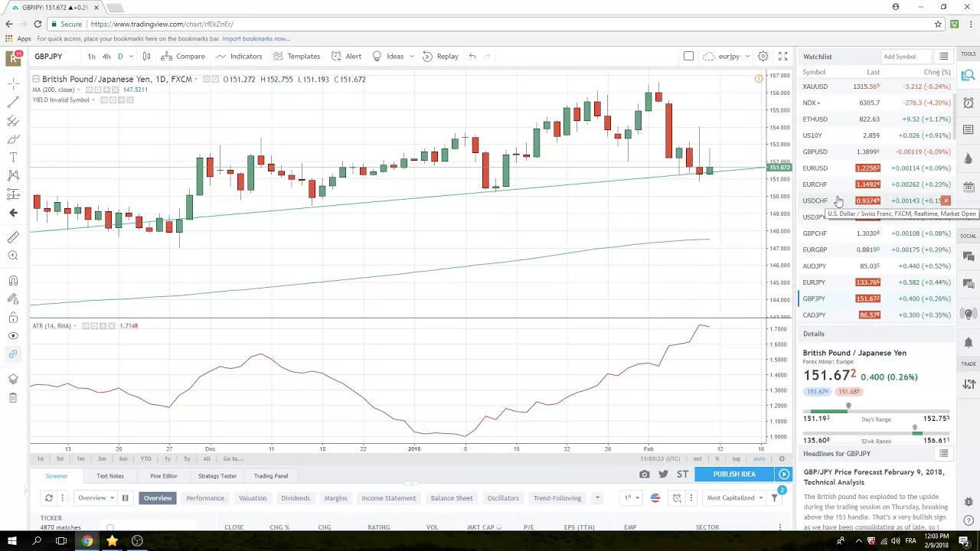Open the candlestick chart style selector
This screenshot has height=551, width=980.
pos(146,56)
